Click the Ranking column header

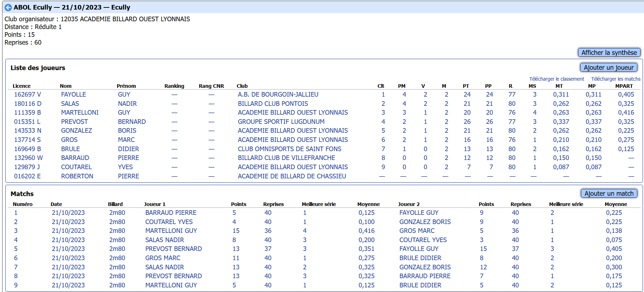[174, 86]
